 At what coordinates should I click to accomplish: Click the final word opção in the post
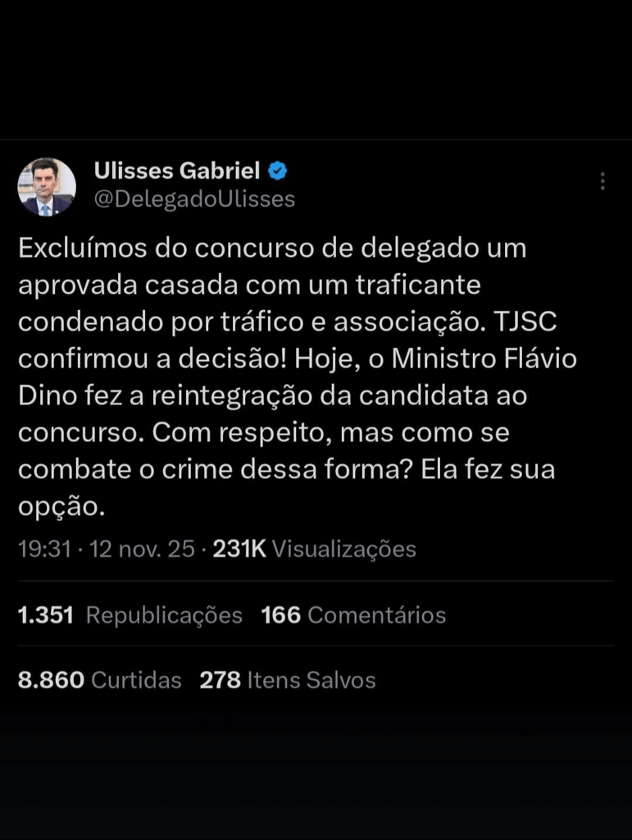(59, 508)
